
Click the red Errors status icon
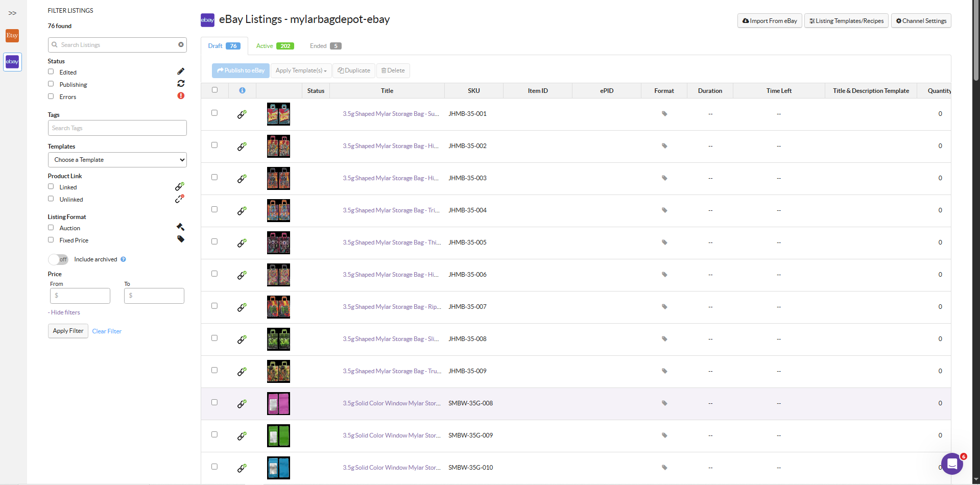coord(181,96)
